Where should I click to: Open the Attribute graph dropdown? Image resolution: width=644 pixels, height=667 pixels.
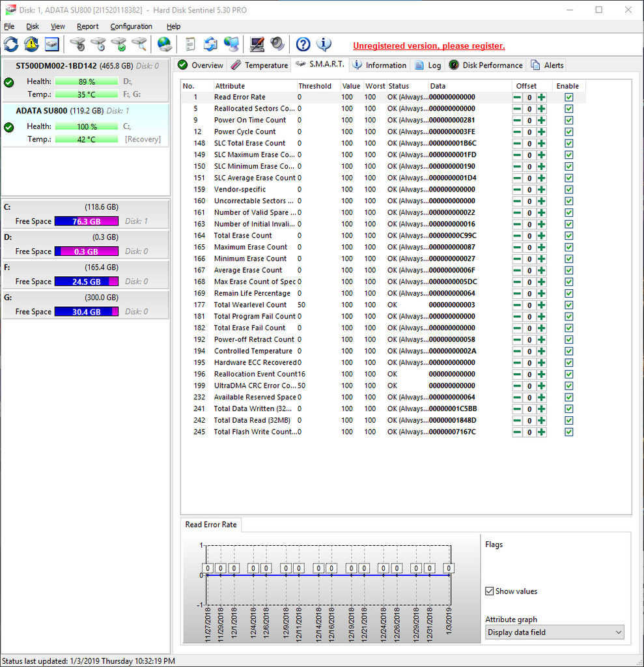coord(554,632)
